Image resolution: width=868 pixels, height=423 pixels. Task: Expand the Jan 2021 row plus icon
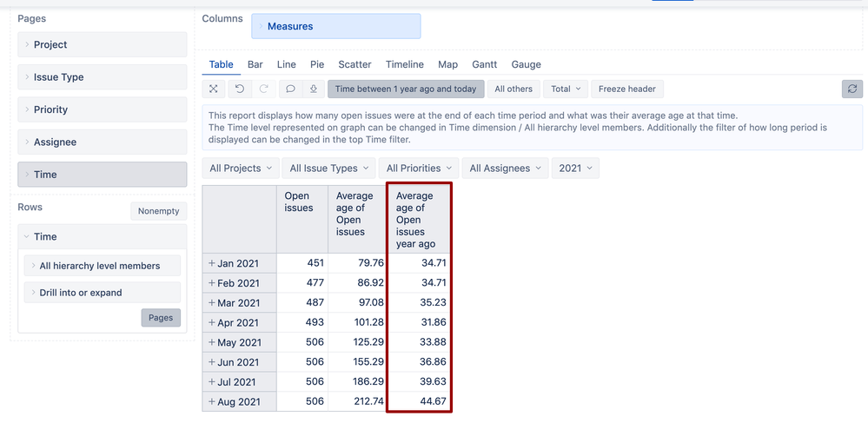point(212,263)
